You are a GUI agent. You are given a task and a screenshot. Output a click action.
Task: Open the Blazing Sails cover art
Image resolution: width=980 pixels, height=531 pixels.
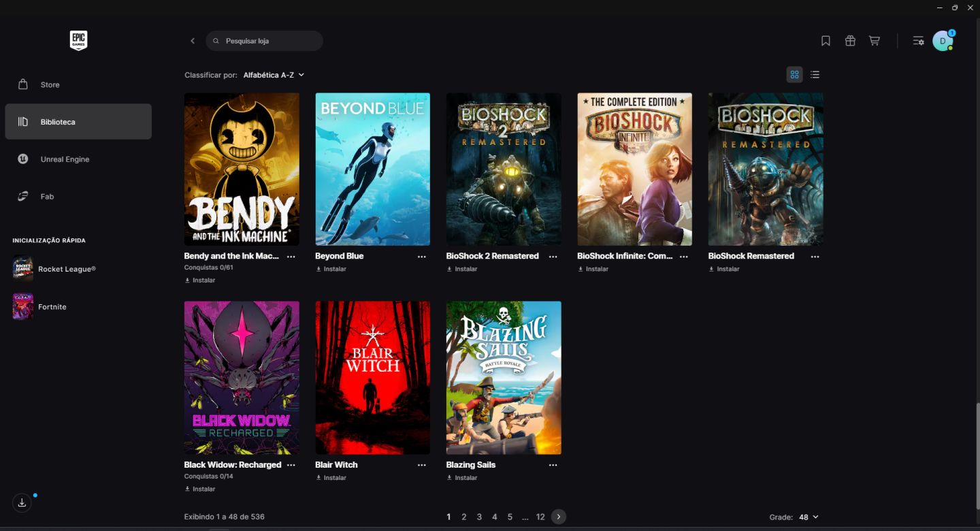click(x=504, y=378)
